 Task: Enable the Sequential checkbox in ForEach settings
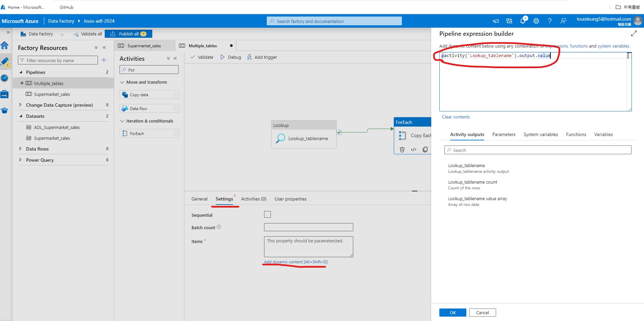[267, 214]
